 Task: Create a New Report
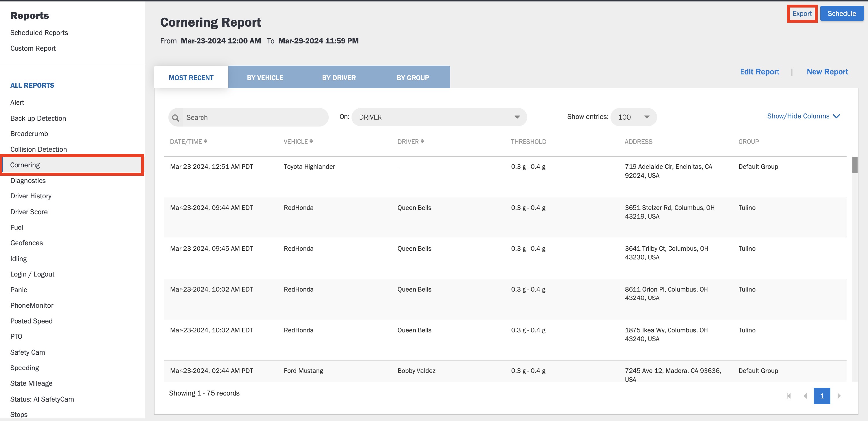pyautogui.click(x=827, y=72)
